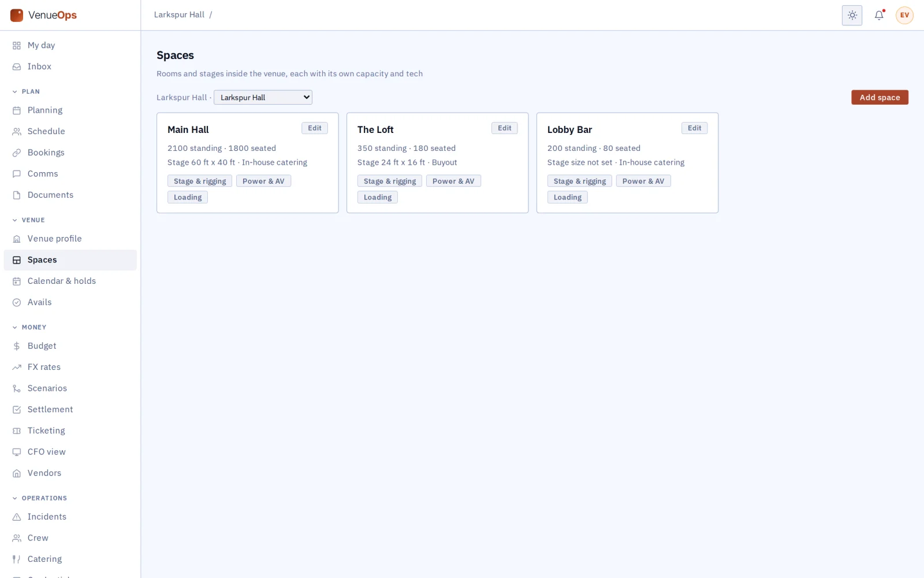
Task: Click the Incidents warning icon
Action: [17, 517]
